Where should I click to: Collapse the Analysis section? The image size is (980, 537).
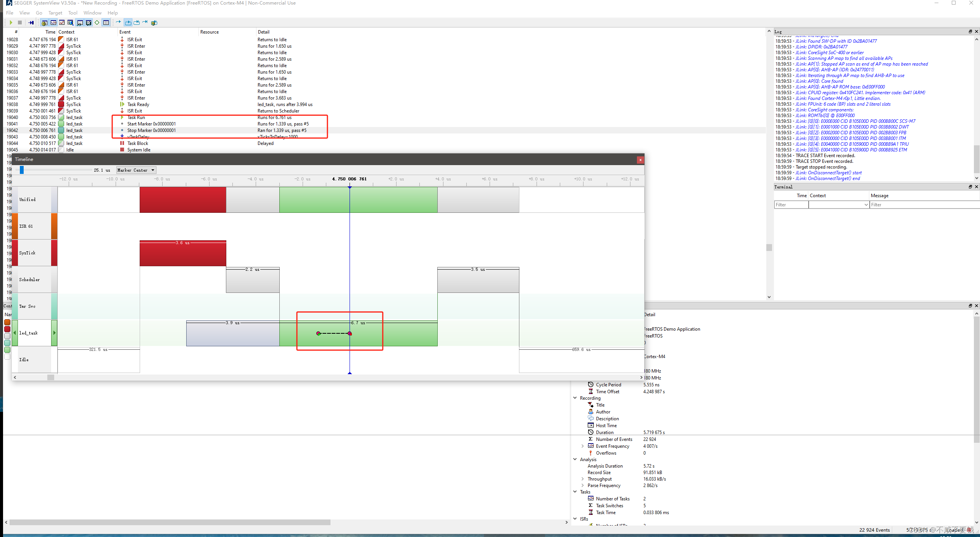coord(575,459)
